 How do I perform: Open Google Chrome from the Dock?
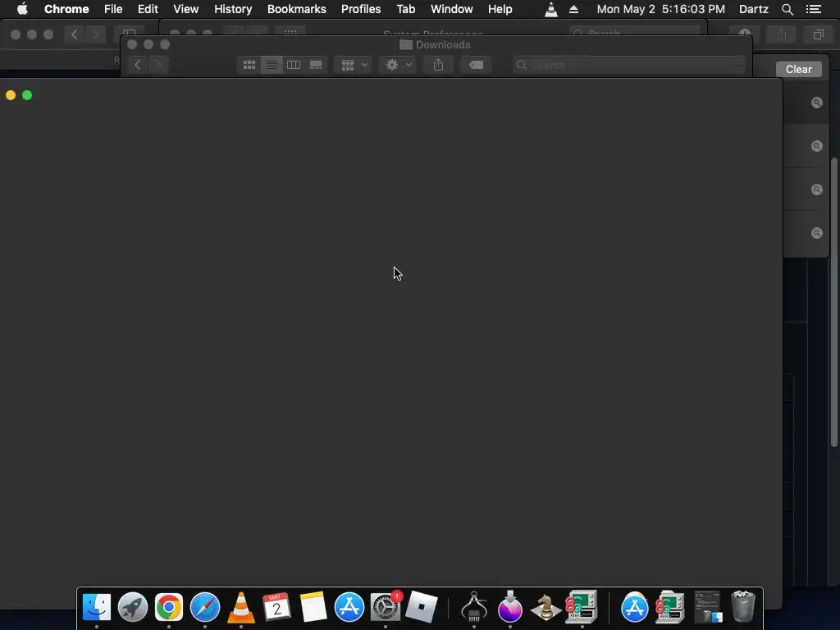click(x=169, y=607)
